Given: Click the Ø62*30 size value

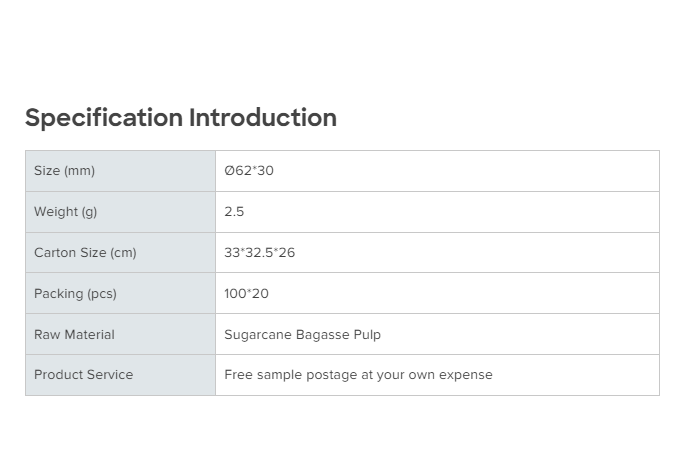Looking at the screenshot, I should pos(249,171).
